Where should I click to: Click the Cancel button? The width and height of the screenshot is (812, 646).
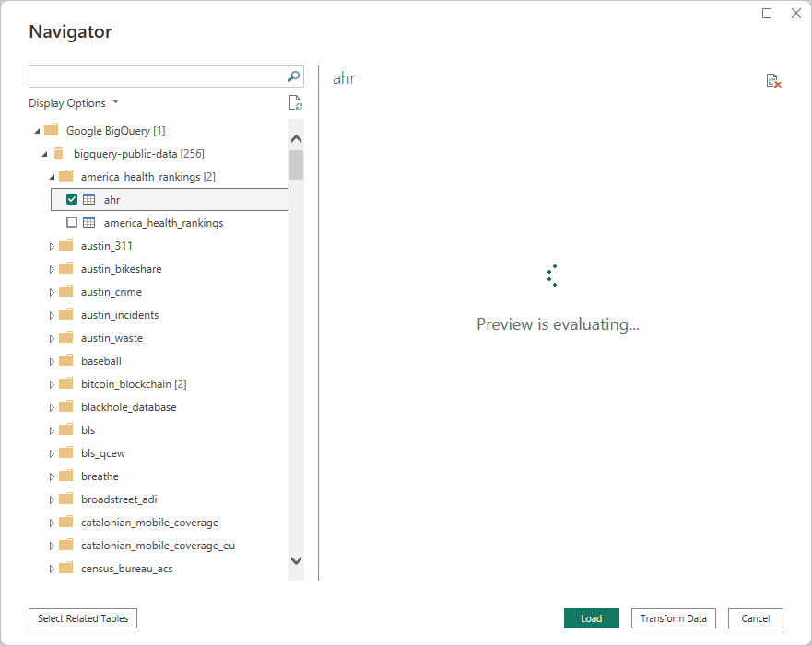pos(756,618)
